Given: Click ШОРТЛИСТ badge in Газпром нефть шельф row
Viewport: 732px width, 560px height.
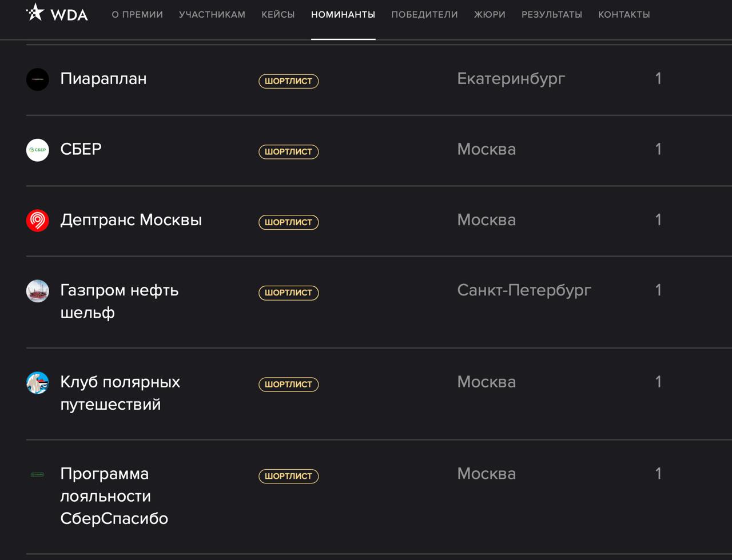Looking at the screenshot, I should [x=289, y=293].
